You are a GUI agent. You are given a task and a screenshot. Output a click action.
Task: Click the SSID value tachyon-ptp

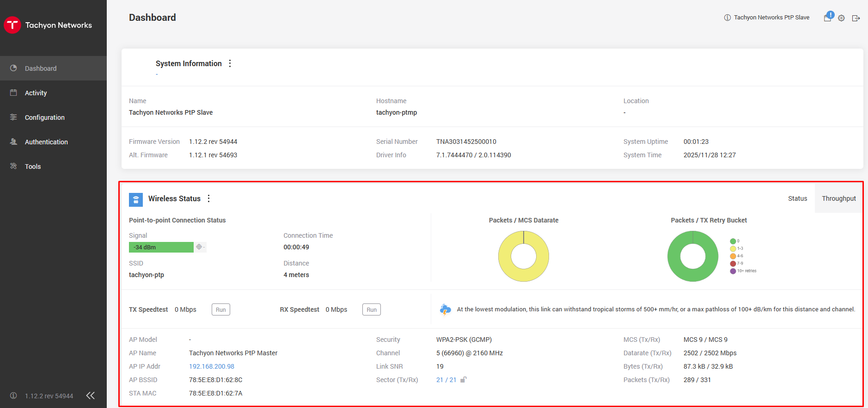(x=147, y=275)
